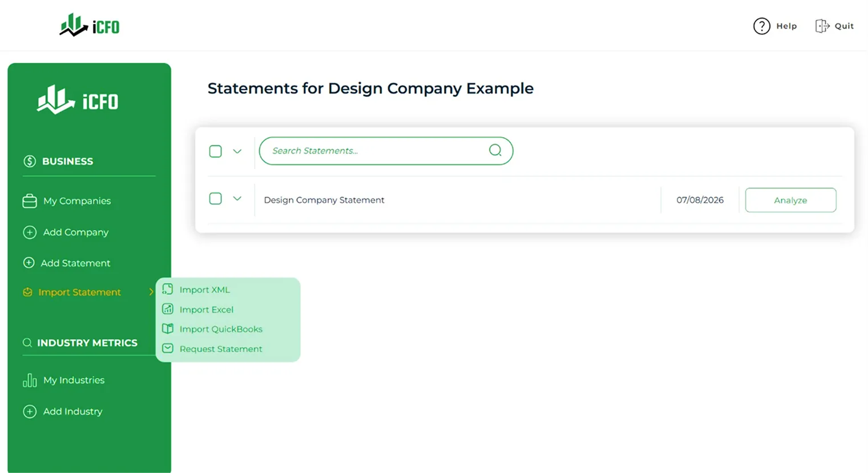Click the plus icon for Add Industry
The width and height of the screenshot is (868, 473).
click(30, 411)
